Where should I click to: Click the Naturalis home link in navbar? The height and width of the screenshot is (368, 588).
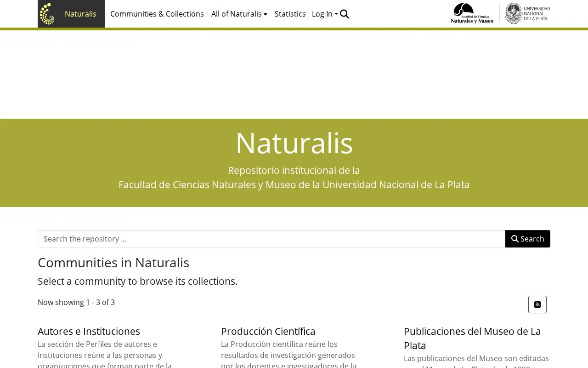tap(80, 14)
